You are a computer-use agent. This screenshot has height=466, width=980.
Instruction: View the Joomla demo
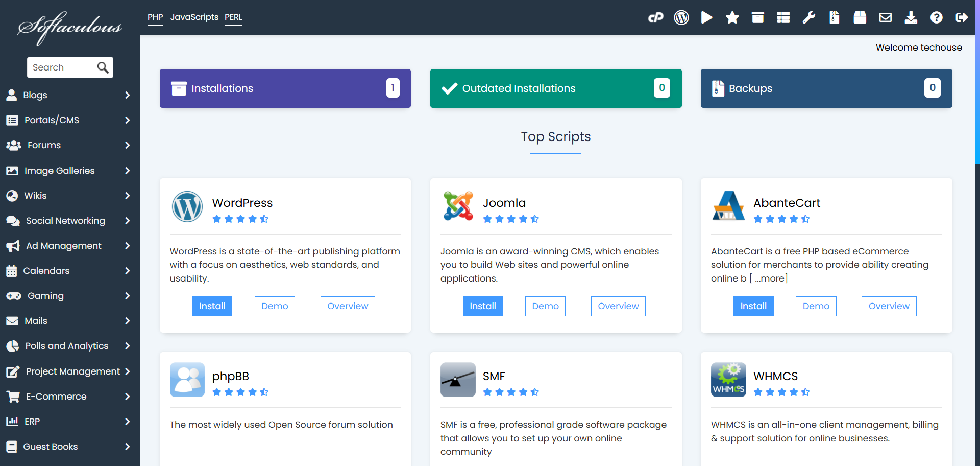(x=545, y=306)
